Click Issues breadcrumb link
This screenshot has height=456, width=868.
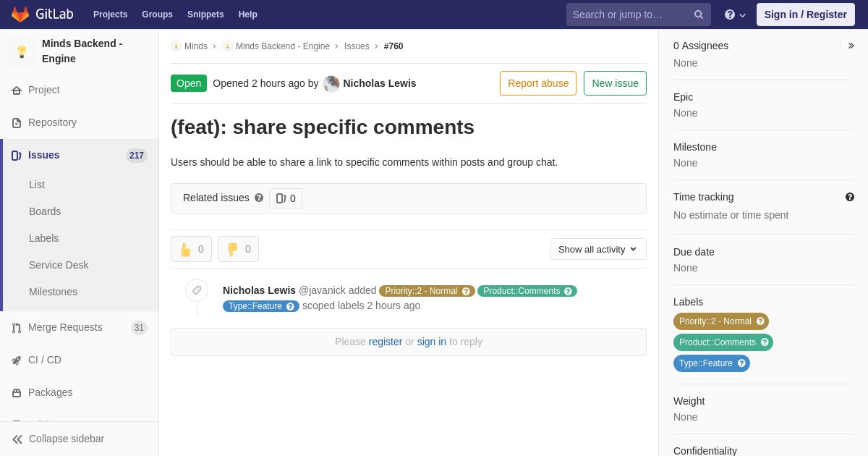tap(357, 46)
